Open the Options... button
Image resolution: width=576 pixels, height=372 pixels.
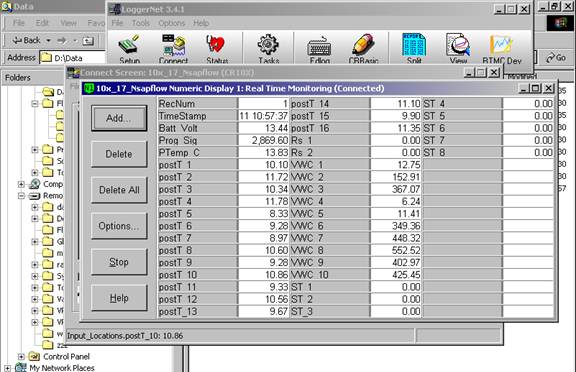[119, 226]
